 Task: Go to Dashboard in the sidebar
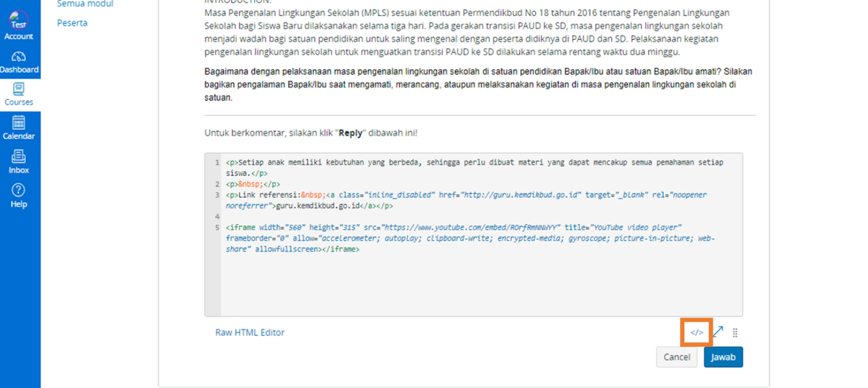[19, 57]
